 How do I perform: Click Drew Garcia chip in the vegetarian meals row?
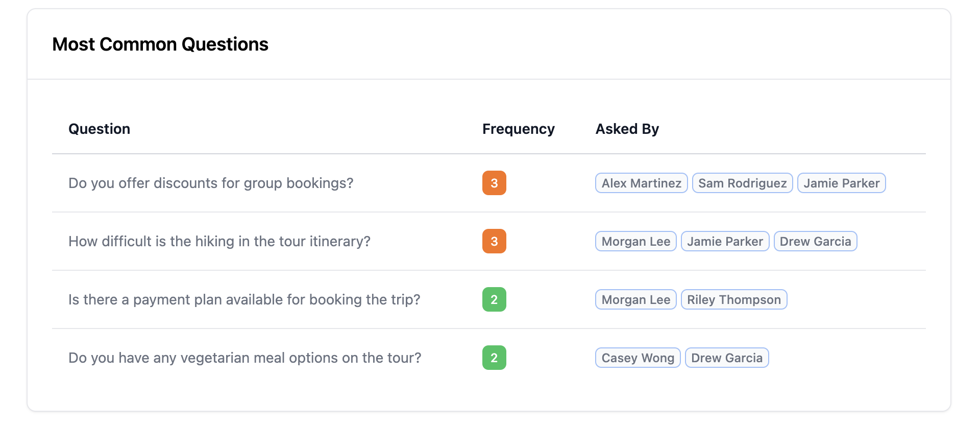point(727,358)
